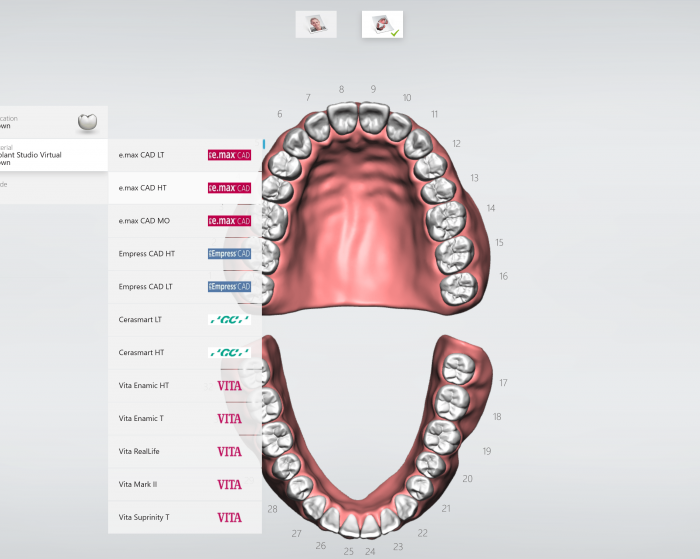
Task: Click the material list scrollbar indicator
Action: pyautogui.click(x=264, y=145)
